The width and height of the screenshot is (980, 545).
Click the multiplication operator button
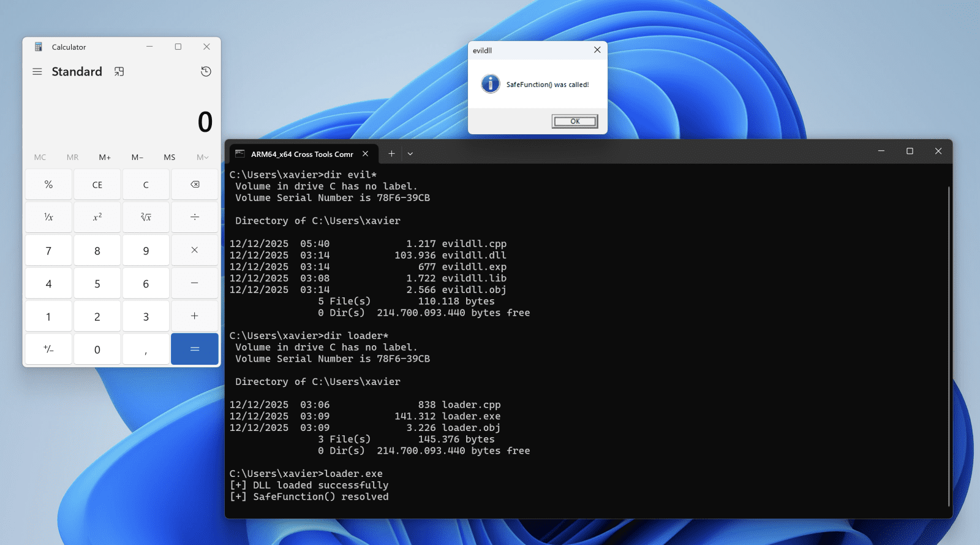pos(194,250)
